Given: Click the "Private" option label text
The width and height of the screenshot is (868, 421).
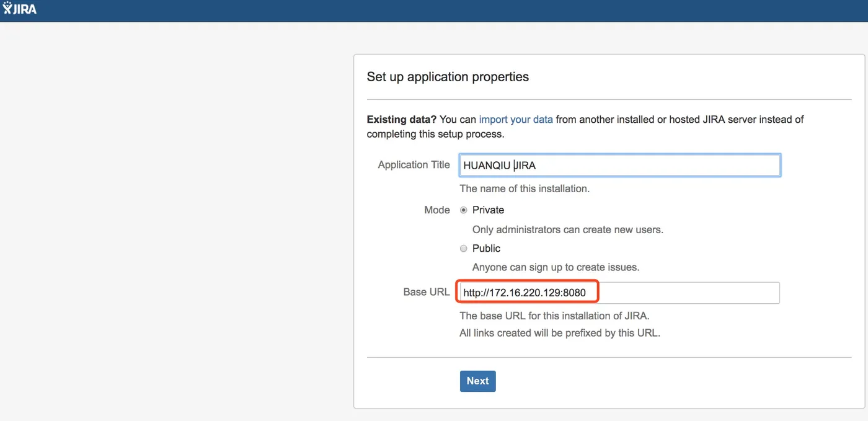Looking at the screenshot, I should 488,210.
